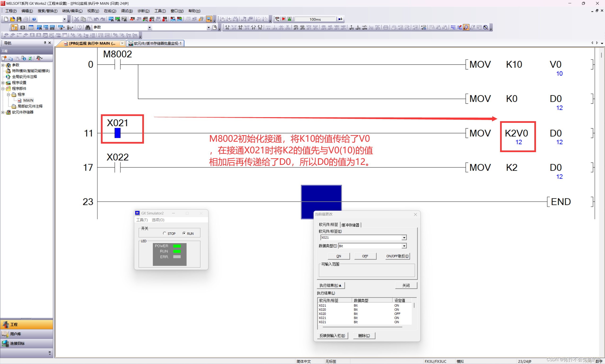Toggle X021 with ON/OFF取反 button
Viewport: 605px width, 364px height.
(x=397, y=256)
